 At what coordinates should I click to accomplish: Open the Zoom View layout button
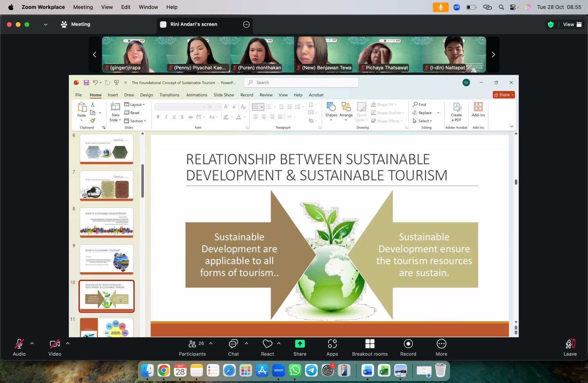[x=573, y=24]
